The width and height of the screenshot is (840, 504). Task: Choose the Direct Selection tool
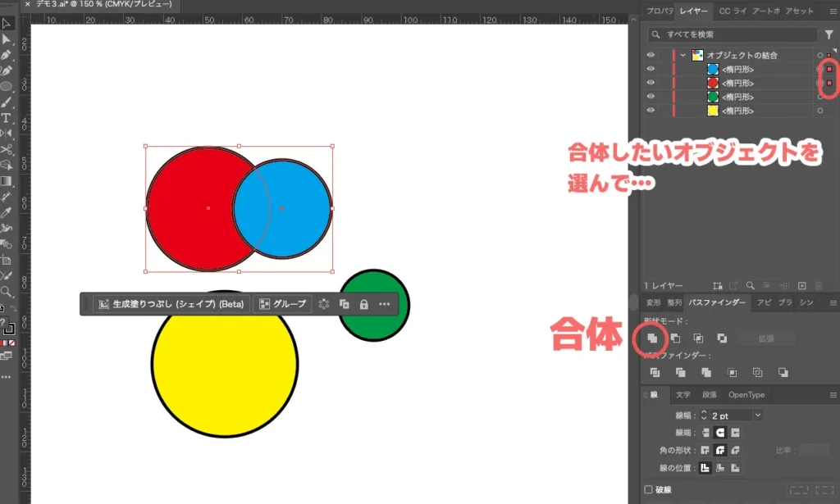coord(7,39)
